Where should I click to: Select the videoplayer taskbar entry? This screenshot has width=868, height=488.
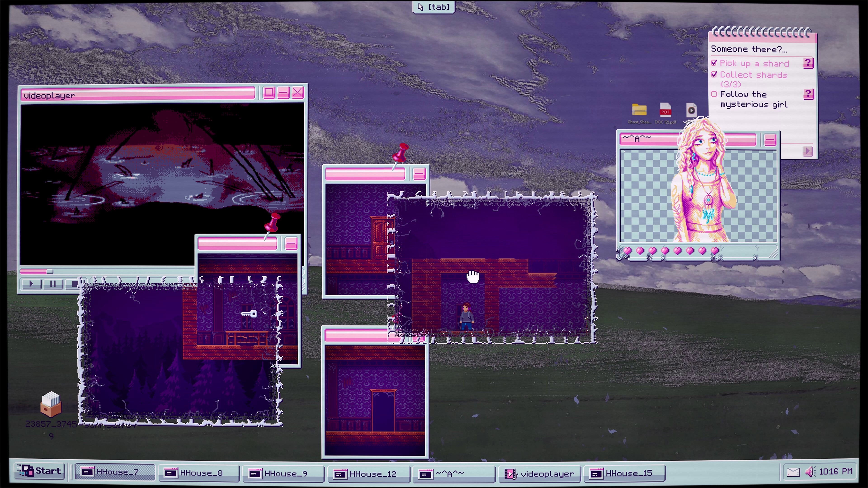[x=540, y=474]
